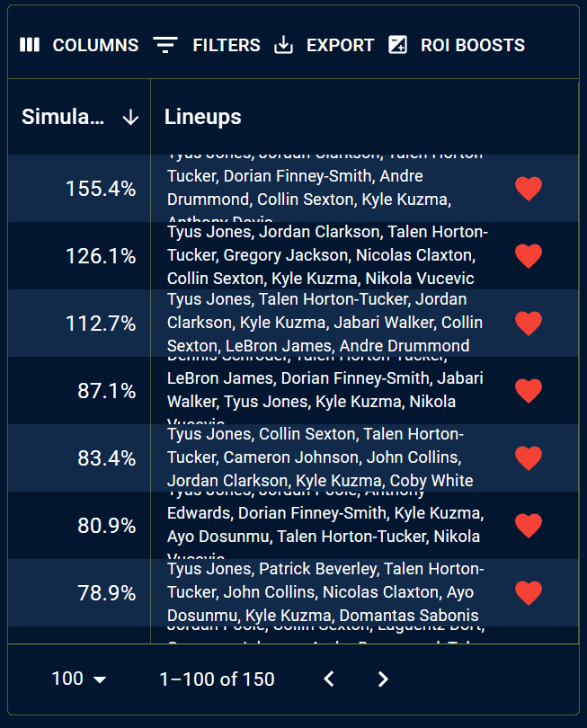Click the sort arrow beside Simulated column

(130, 117)
